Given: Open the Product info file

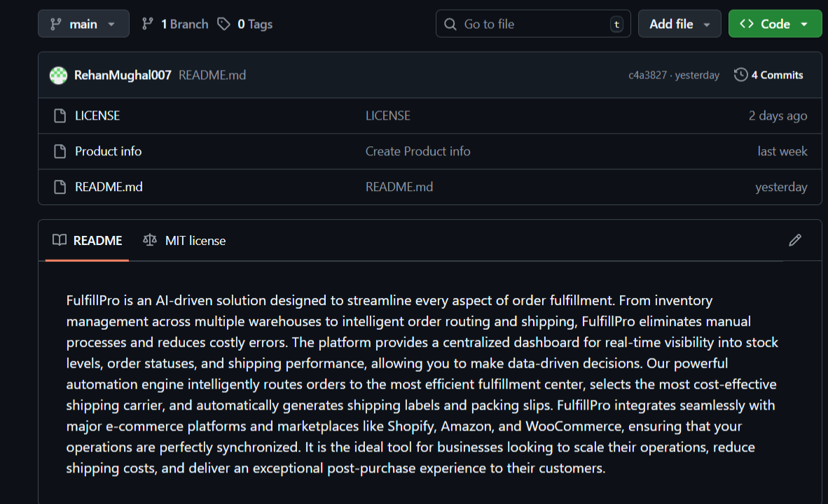Looking at the screenshot, I should (x=108, y=151).
